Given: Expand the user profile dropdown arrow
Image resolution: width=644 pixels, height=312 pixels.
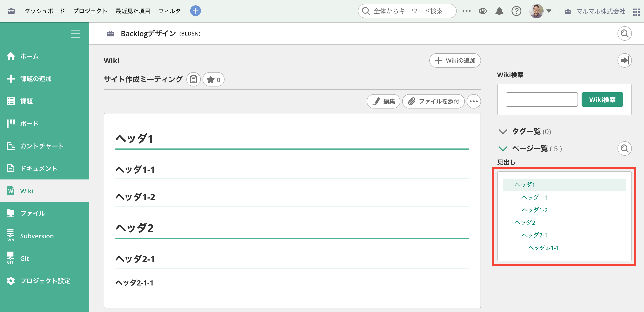Looking at the screenshot, I should (549, 11).
